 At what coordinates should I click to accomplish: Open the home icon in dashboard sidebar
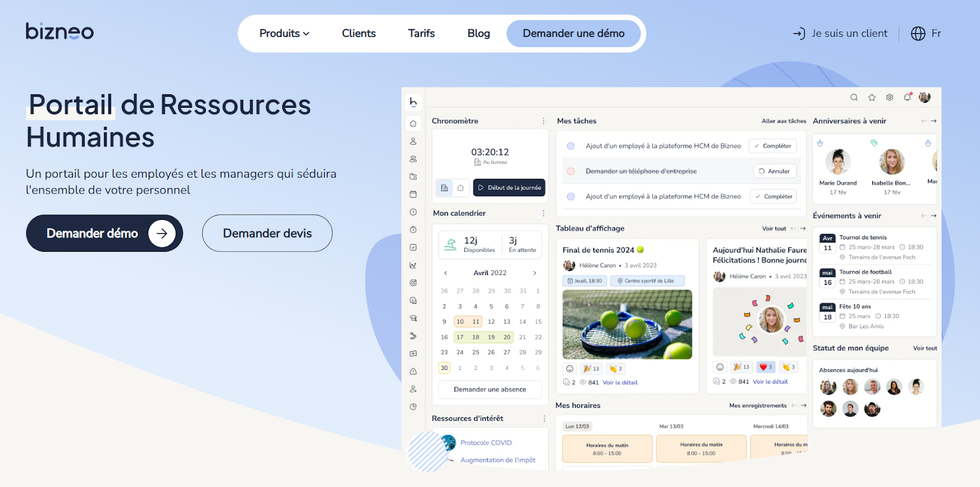click(413, 123)
